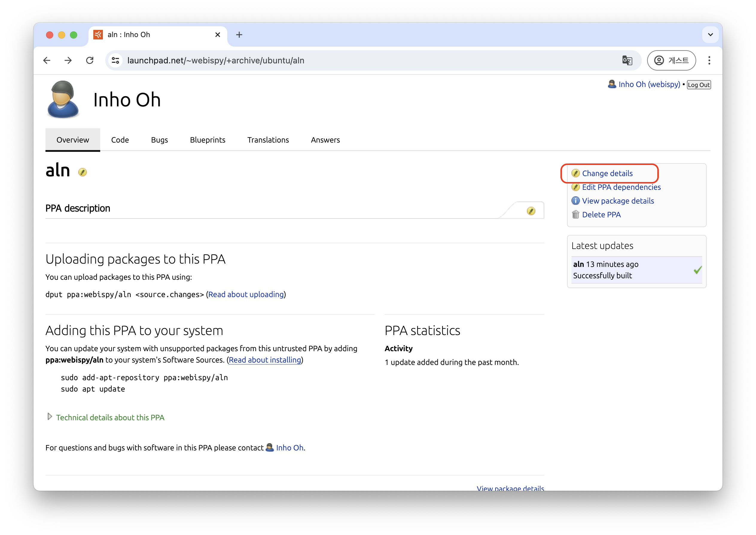Image resolution: width=756 pixels, height=535 pixels.
Task: Open a new browser tab with plus icon
Action: coord(239,35)
